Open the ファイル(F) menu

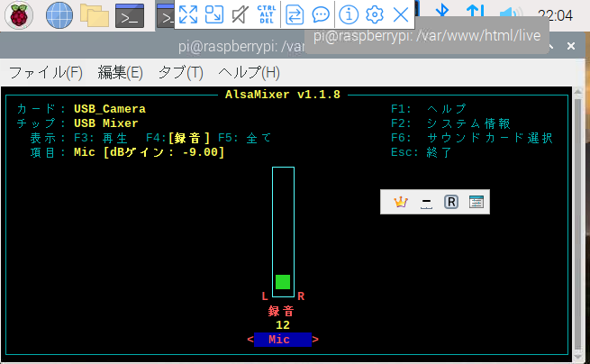point(46,72)
